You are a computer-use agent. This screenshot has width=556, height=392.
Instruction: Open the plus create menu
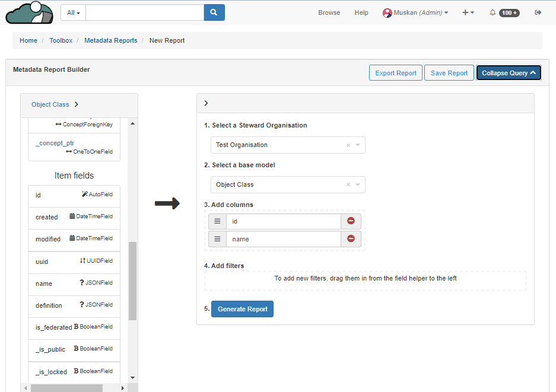[x=468, y=12]
